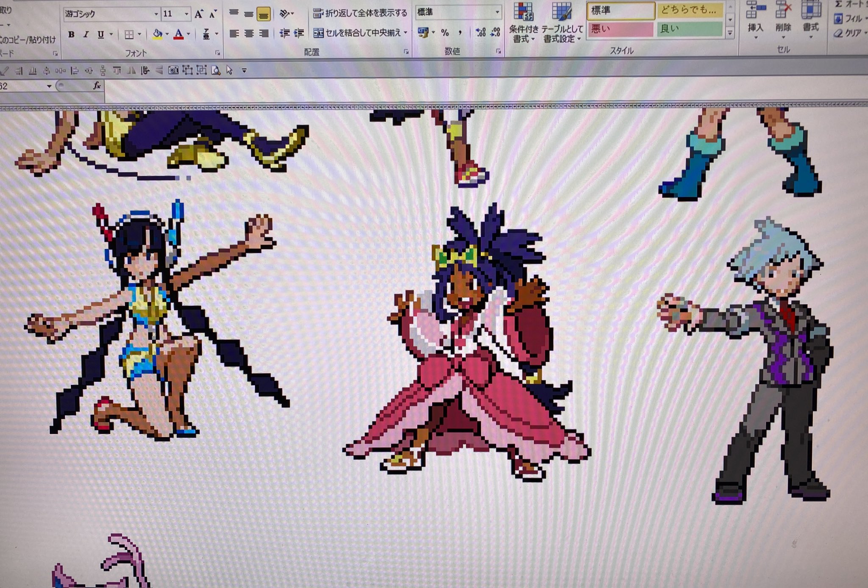Click the top align icon
This screenshot has height=588, width=868.
[234, 13]
